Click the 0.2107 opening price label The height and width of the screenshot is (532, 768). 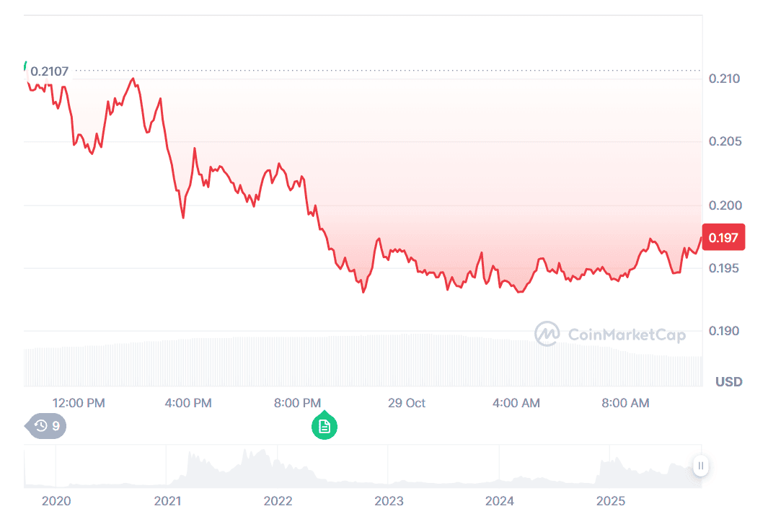pos(49,71)
